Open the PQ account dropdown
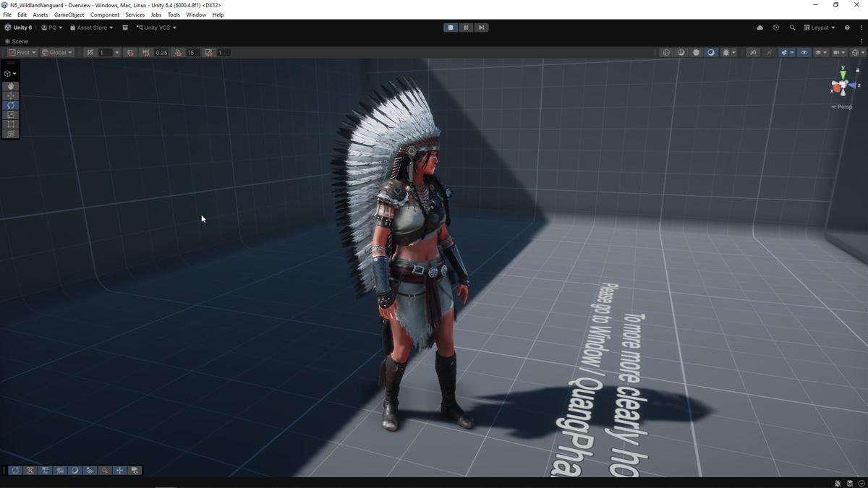This screenshot has height=488, width=868. (x=52, y=27)
